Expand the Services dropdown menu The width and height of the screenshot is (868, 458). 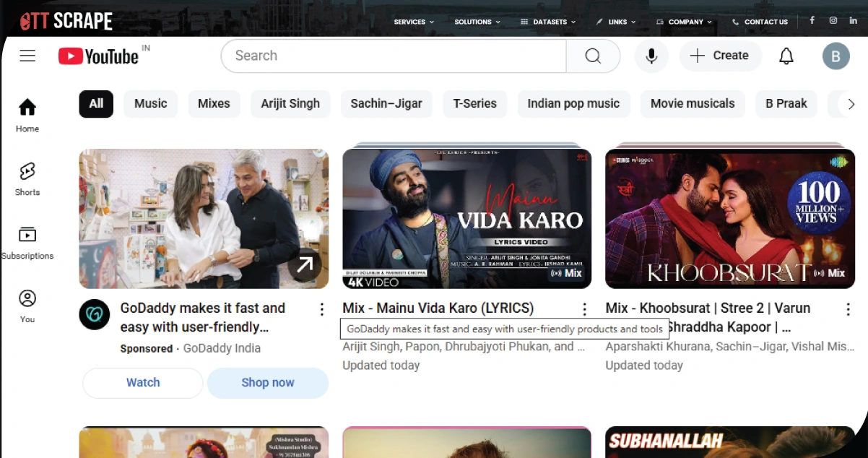(414, 22)
